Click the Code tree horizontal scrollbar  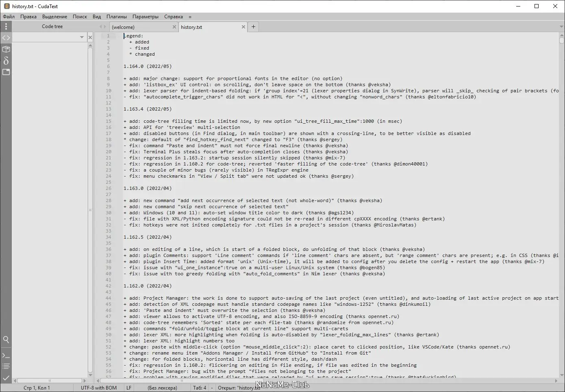pyautogui.click(x=50, y=381)
